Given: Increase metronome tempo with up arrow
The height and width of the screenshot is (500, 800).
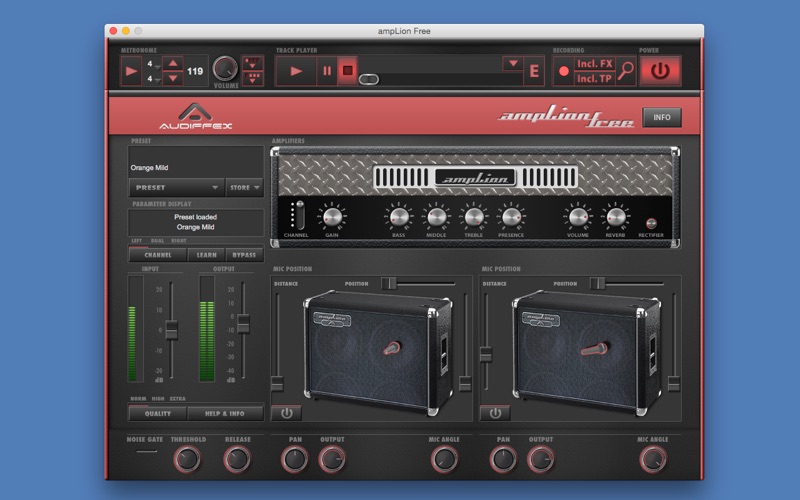Looking at the screenshot, I should click(172, 64).
